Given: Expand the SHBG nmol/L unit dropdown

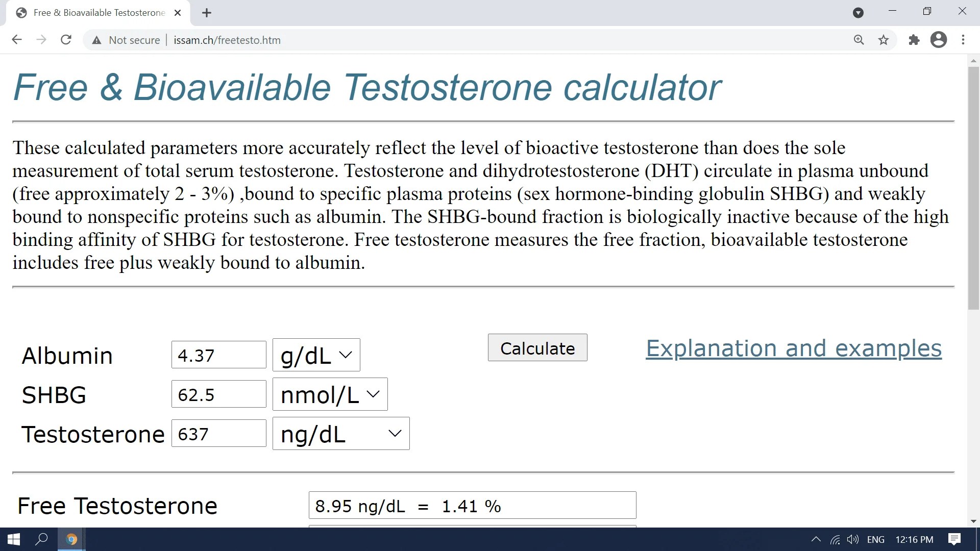Looking at the screenshot, I should (x=330, y=394).
